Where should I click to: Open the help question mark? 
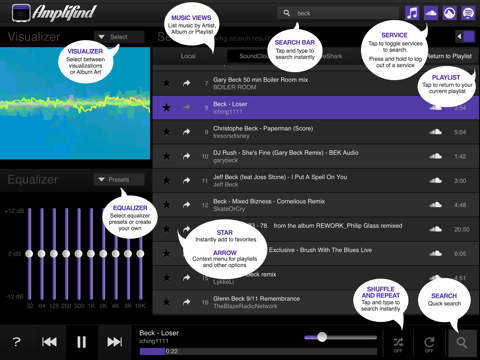point(16,342)
